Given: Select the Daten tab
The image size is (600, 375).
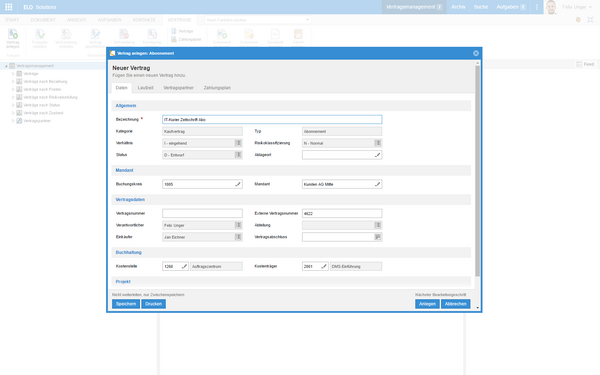Looking at the screenshot, I should [x=121, y=88].
